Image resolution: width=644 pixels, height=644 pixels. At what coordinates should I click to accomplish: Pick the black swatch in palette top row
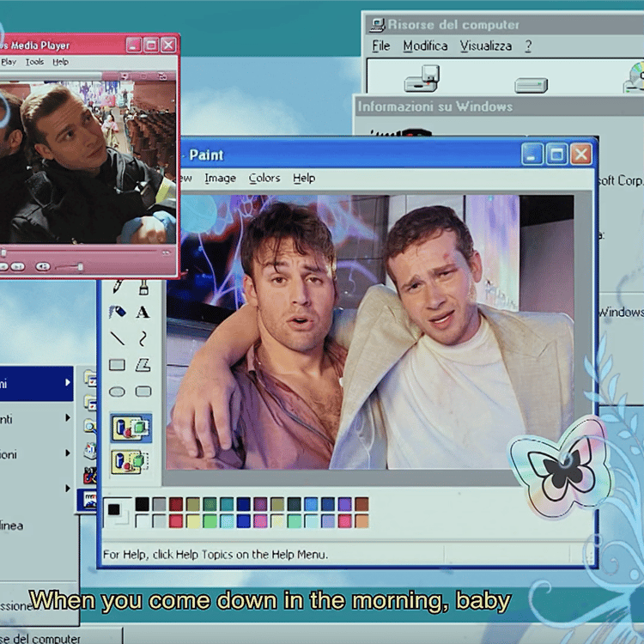pyautogui.click(x=142, y=504)
